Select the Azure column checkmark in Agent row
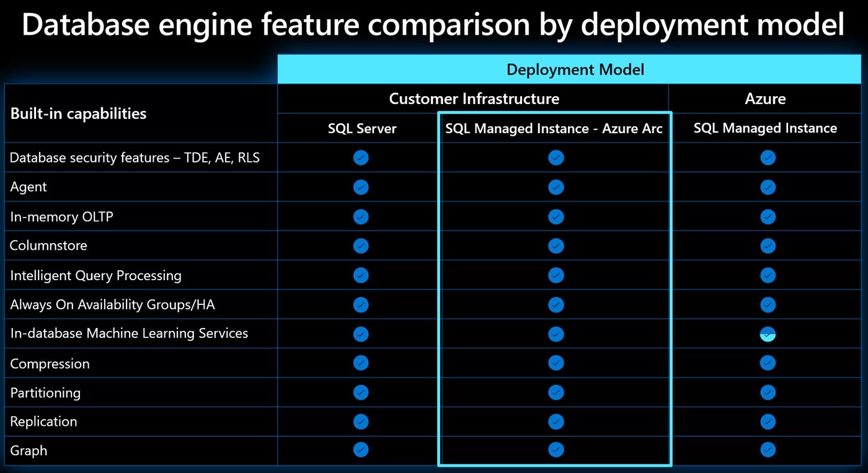Screen dimensions: 868x473 pos(768,187)
